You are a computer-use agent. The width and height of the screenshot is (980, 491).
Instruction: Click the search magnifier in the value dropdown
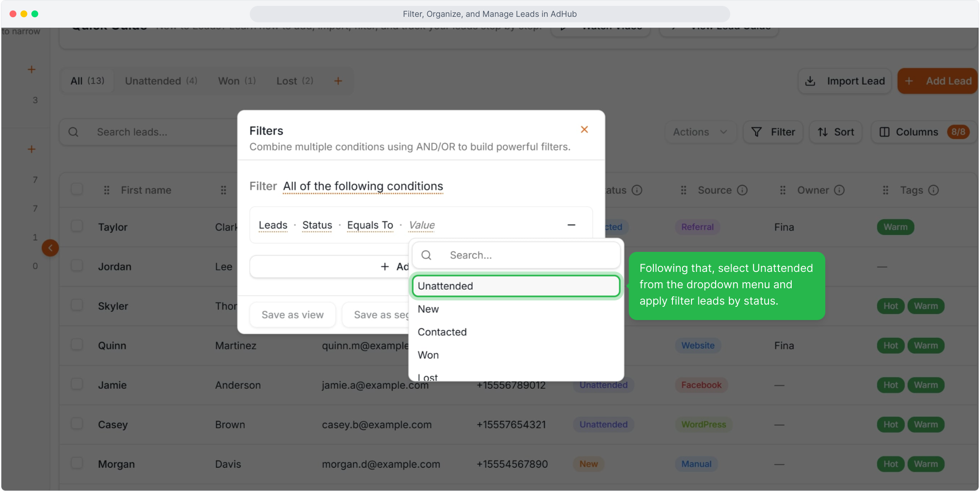(x=426, y=255)
